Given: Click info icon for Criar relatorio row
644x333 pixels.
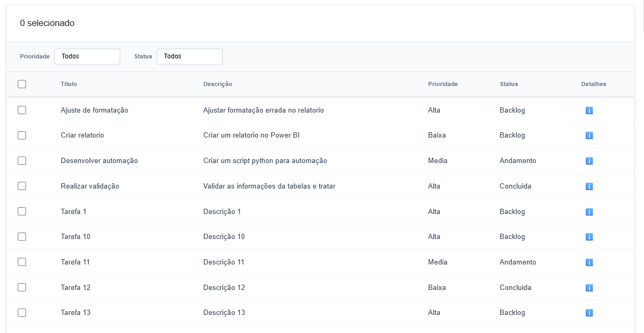Looking at the screenshot, I should (589, 135).
